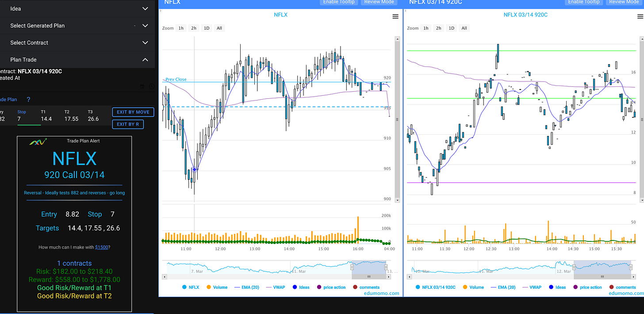Viewport: 644px width, 314px height.
Task: Click the left scroll arrow of NFLX navigator
Action: point(165,276)
